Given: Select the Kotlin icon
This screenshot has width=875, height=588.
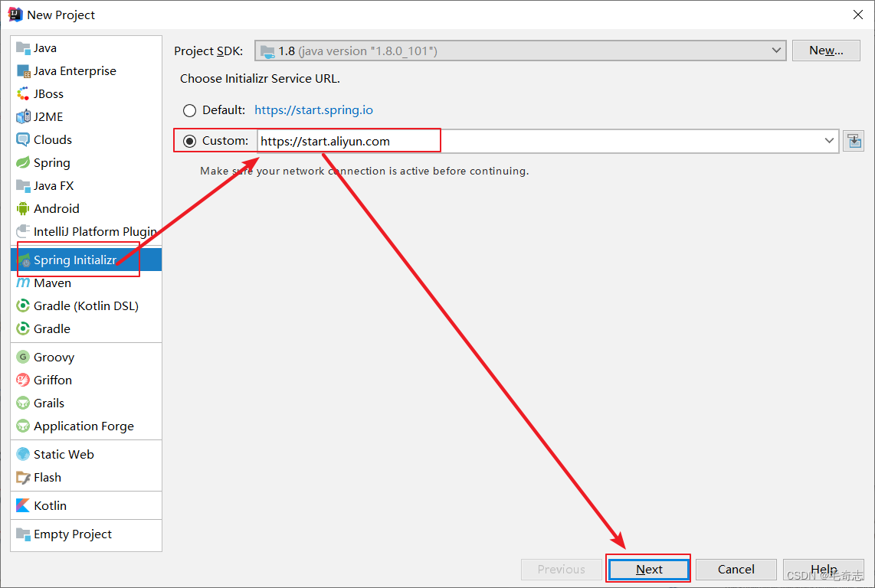Looking at the screenshot, I should pos(23,505).
